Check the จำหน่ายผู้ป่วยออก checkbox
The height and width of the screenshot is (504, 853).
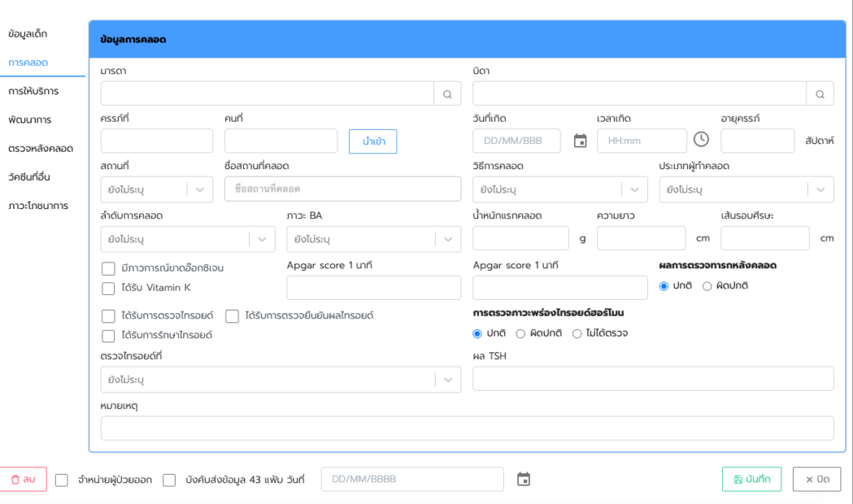[x=62, y=480]
